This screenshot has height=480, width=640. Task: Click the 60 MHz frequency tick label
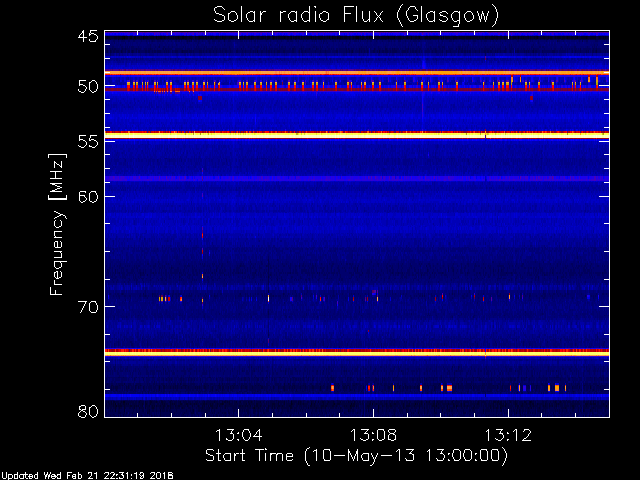[88, 197]
